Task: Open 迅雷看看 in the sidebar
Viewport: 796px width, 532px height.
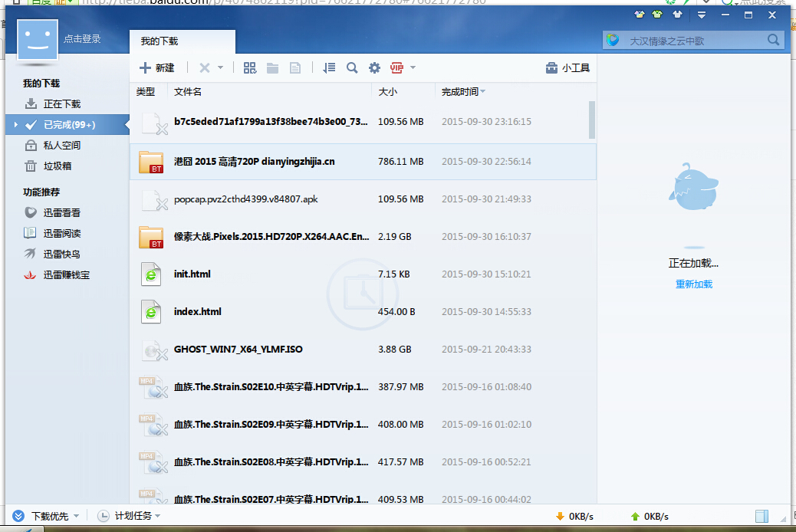Action: (67, 212)
